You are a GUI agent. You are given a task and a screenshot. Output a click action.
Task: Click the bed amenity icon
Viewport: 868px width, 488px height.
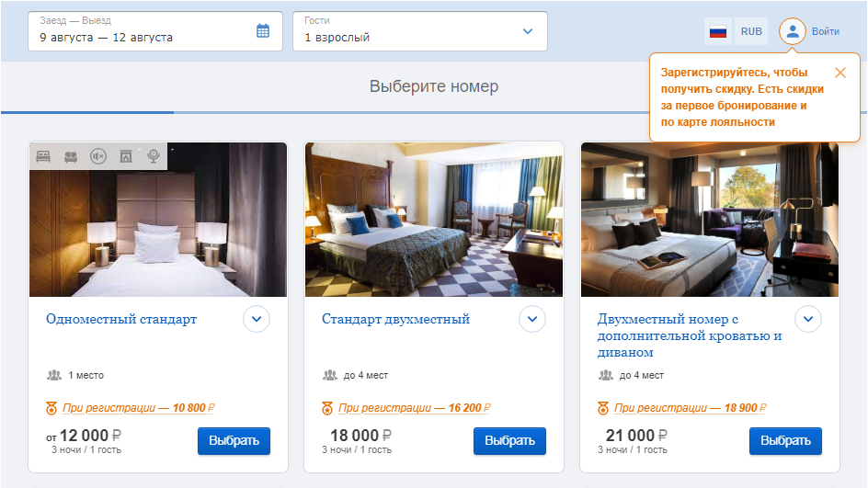[x=43, y=156]
